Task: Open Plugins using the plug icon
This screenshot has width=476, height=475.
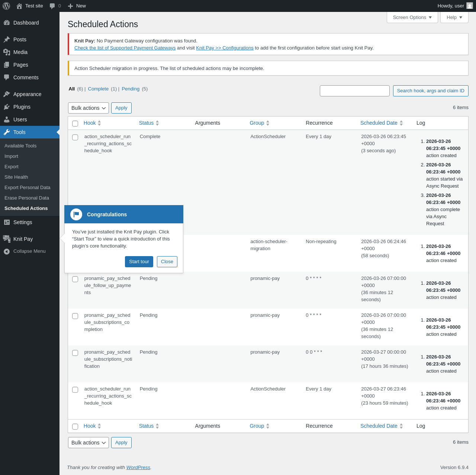Action: 7,107
